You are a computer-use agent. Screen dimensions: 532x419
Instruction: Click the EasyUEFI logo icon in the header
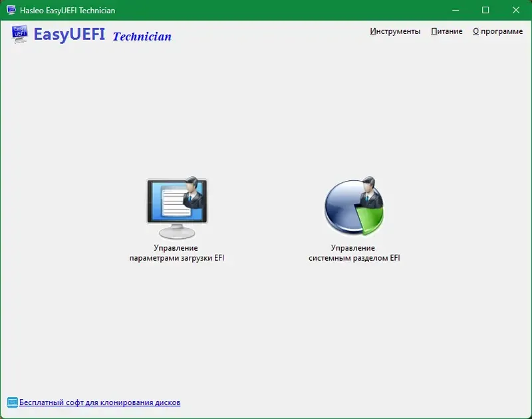18,33
